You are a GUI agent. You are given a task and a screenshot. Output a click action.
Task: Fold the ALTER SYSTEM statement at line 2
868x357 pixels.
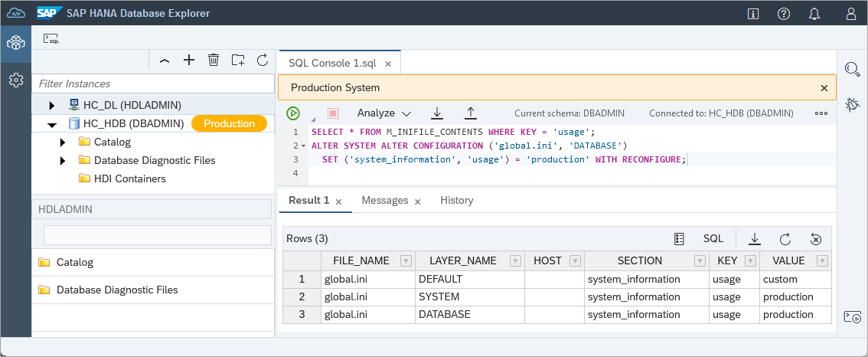pos(303,146)
